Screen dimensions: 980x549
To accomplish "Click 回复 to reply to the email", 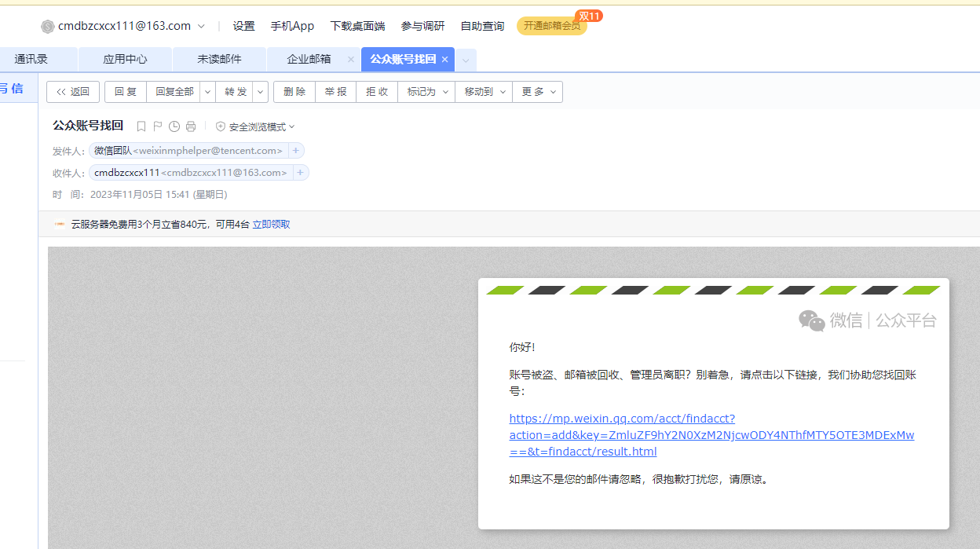I will [x=126, y=92].
